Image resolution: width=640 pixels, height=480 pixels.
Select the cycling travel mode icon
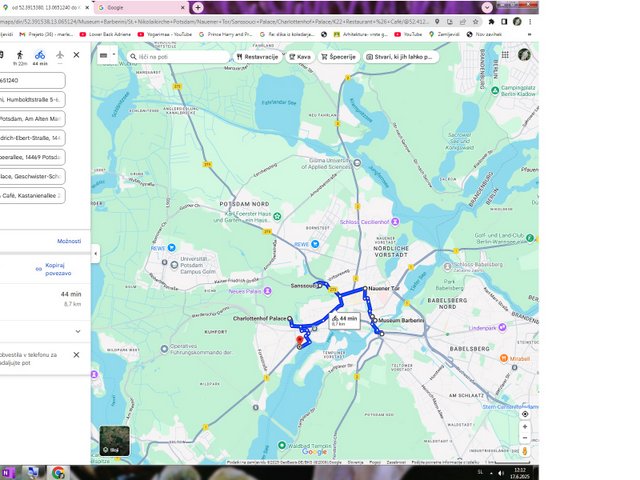(x=40, y=55)
